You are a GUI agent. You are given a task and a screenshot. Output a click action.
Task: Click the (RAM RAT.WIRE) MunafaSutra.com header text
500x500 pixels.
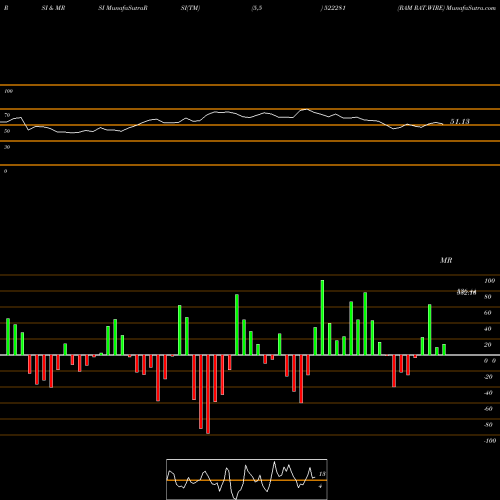pos(446,8)
